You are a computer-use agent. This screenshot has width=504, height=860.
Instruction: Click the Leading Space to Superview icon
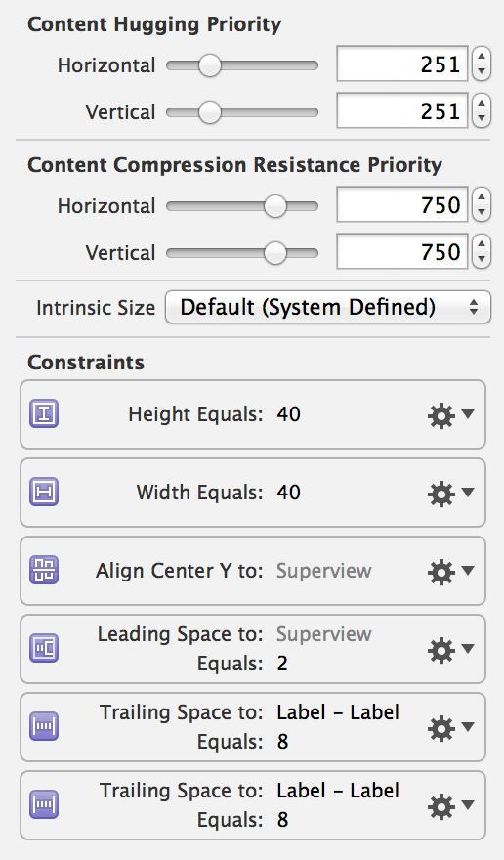[44, 648]
